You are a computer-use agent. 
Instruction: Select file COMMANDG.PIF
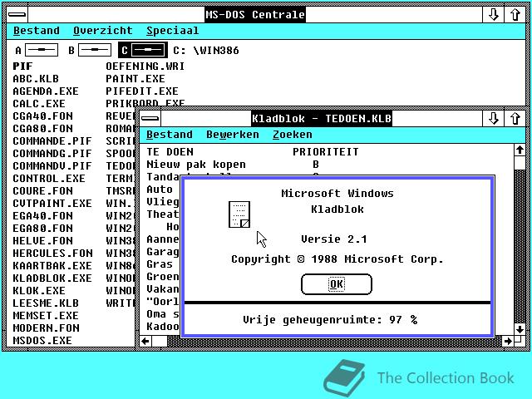pyautogui.click(x=52, y=154)
